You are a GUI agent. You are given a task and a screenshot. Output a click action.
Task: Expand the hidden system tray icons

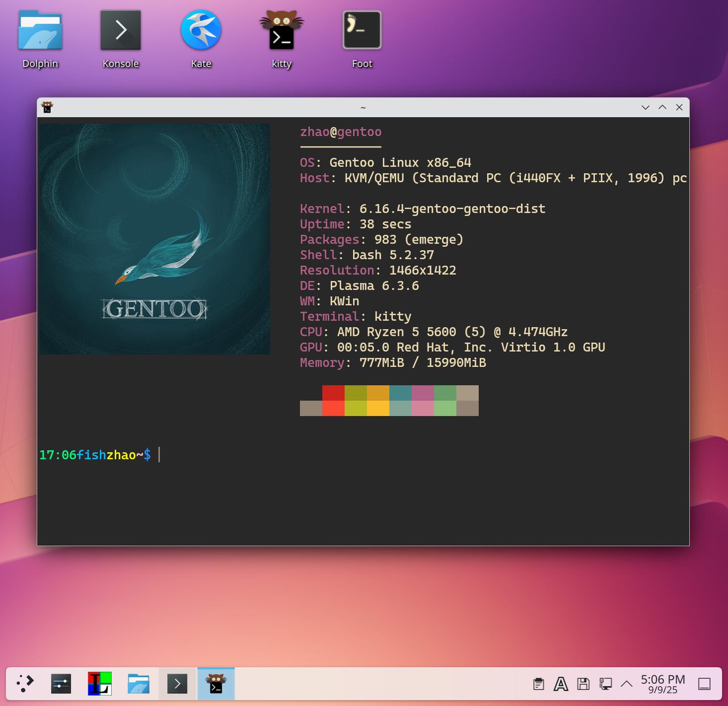626,684
